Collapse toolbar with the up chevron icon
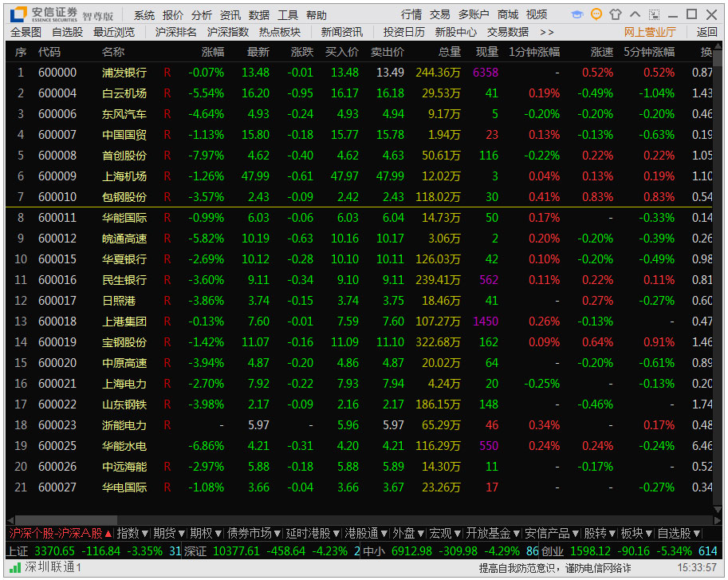The image size is (728, 580). click(635, 14)
